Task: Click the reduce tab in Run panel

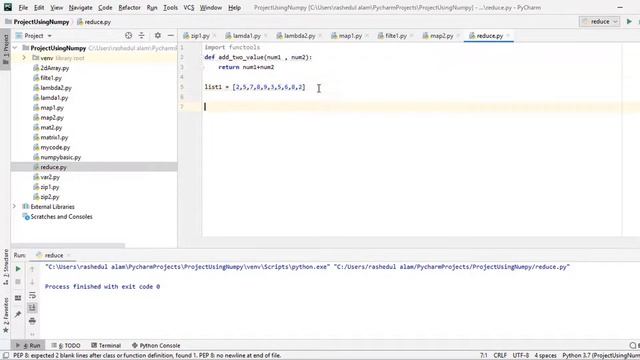Action: point(53,256)
